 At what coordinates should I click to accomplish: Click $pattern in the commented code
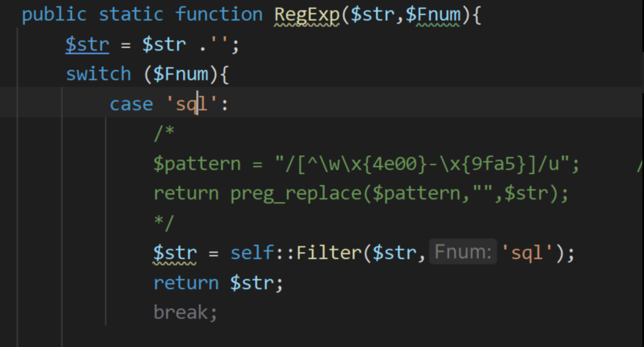[197, 164]
